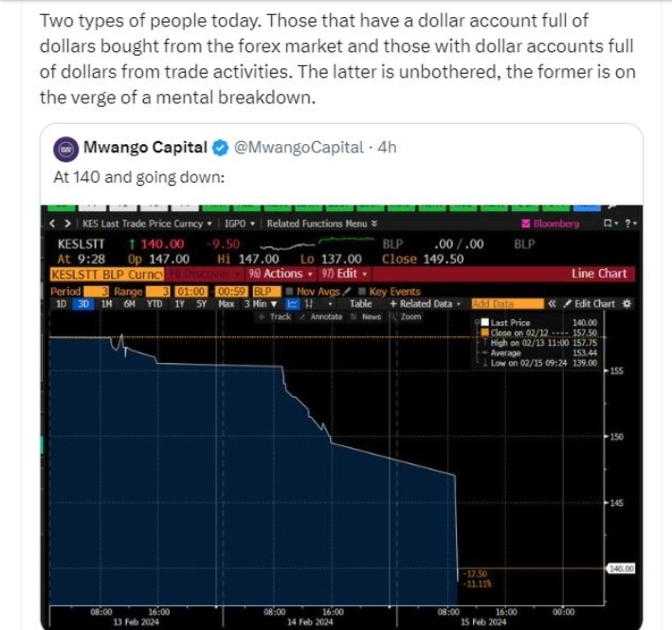Open the 96) Actions dropdown

coord(276,274)
